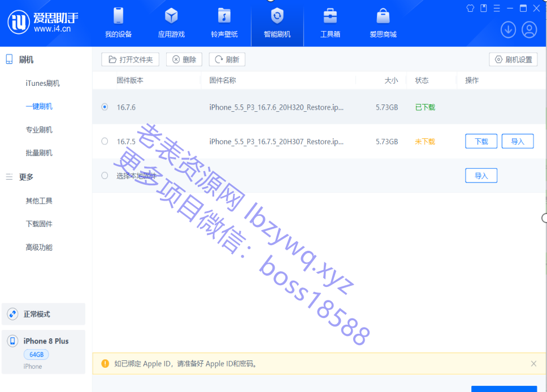Open the title bar menu lines icon
This screenshot has width=547, height=392.
(x=497, y=8)
